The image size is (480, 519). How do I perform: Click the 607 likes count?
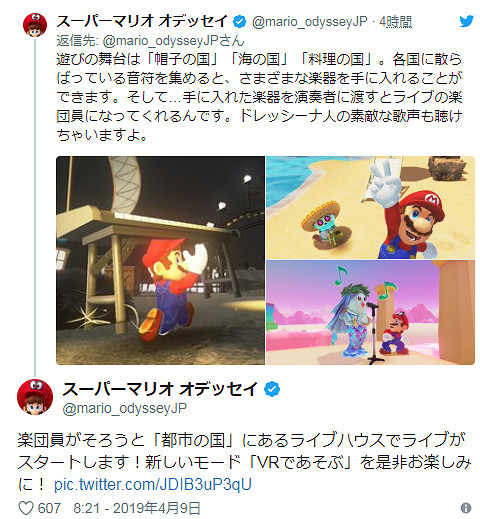pos(49,508)
